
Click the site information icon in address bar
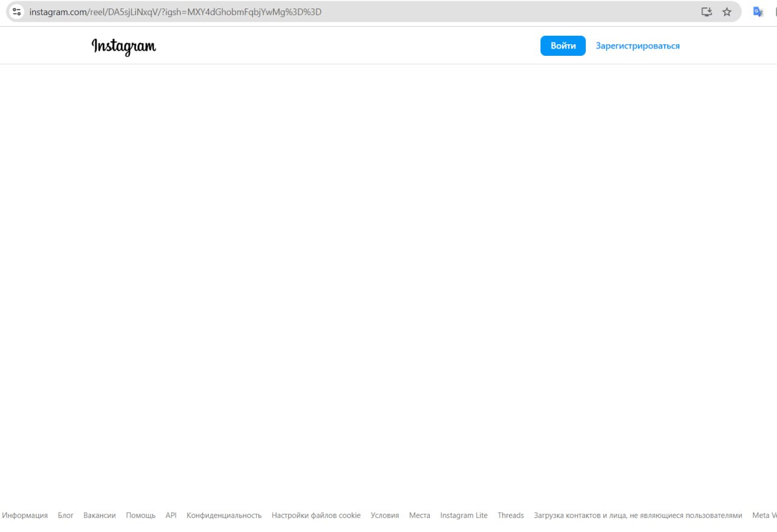[17, 12]
